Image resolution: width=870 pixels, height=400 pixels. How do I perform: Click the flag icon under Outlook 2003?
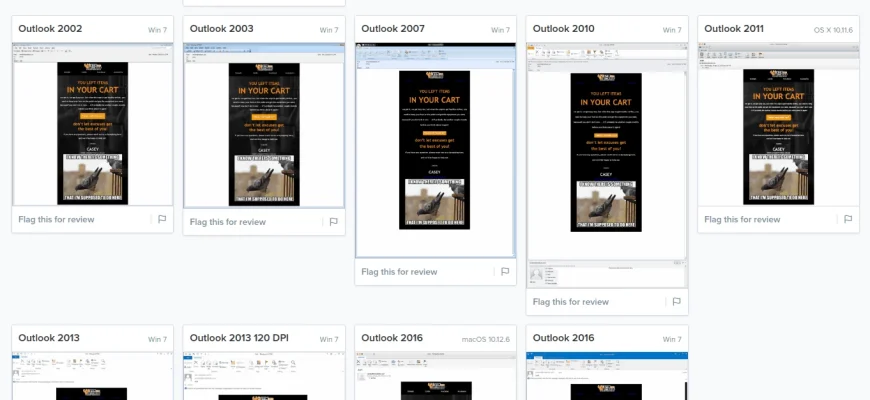click(x=333, y=222)
